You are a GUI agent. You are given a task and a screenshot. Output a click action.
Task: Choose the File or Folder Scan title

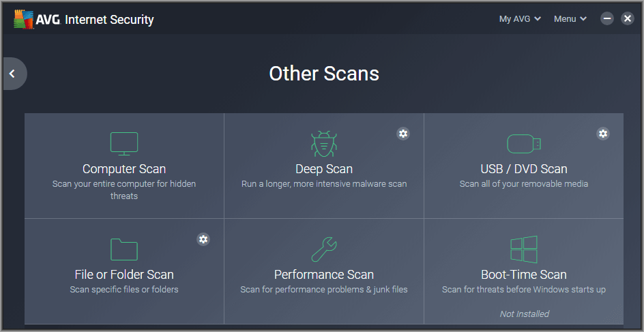[x=124, y=274]
